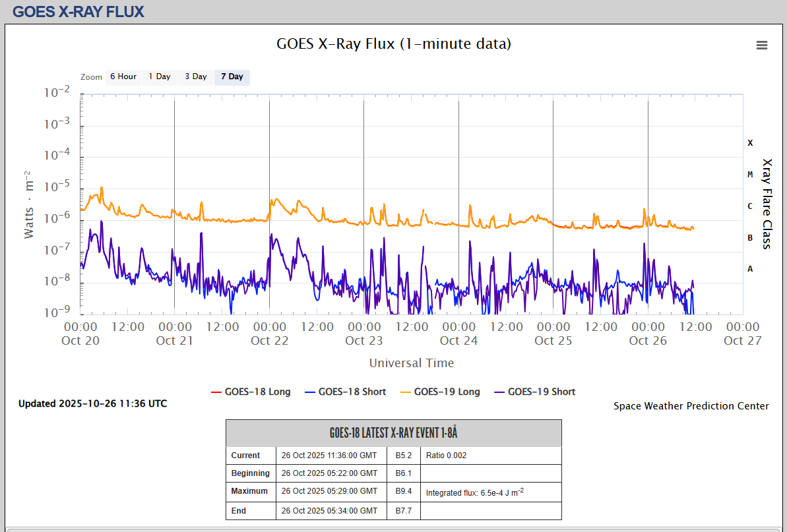This screenshot has width=787, height=532.
Task: Select the 6 Hour zoom range
Action: pos(123,77)
